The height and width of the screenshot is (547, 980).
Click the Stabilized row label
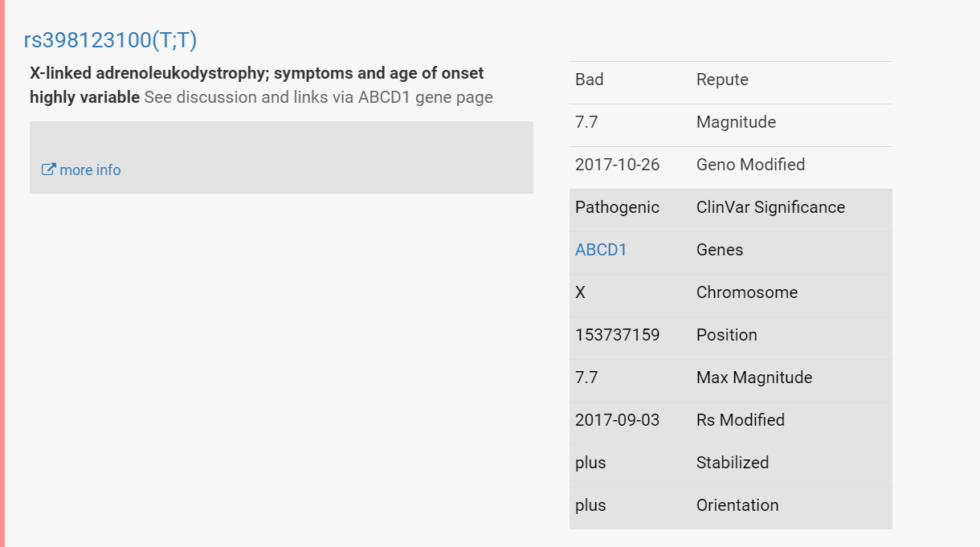[733, 463]
